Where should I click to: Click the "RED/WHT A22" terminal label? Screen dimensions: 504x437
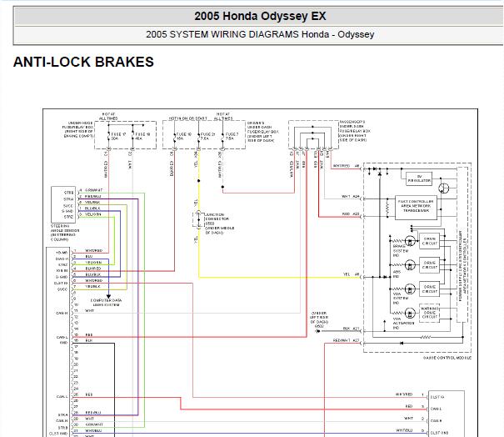347,340
